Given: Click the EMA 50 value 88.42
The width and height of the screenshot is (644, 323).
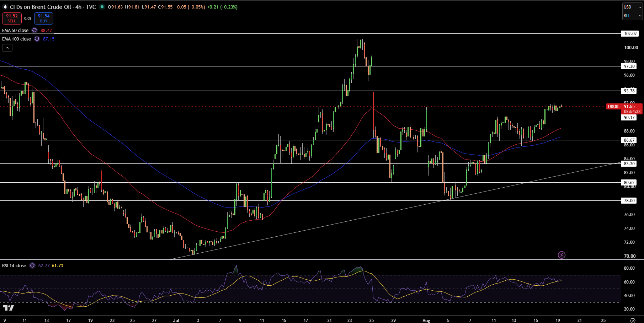Looking at the screenshot, I should coord(46,31).
